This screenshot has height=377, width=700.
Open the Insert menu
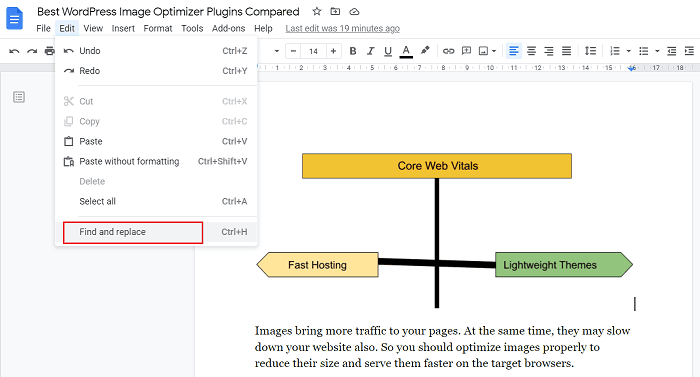(123, 28)
